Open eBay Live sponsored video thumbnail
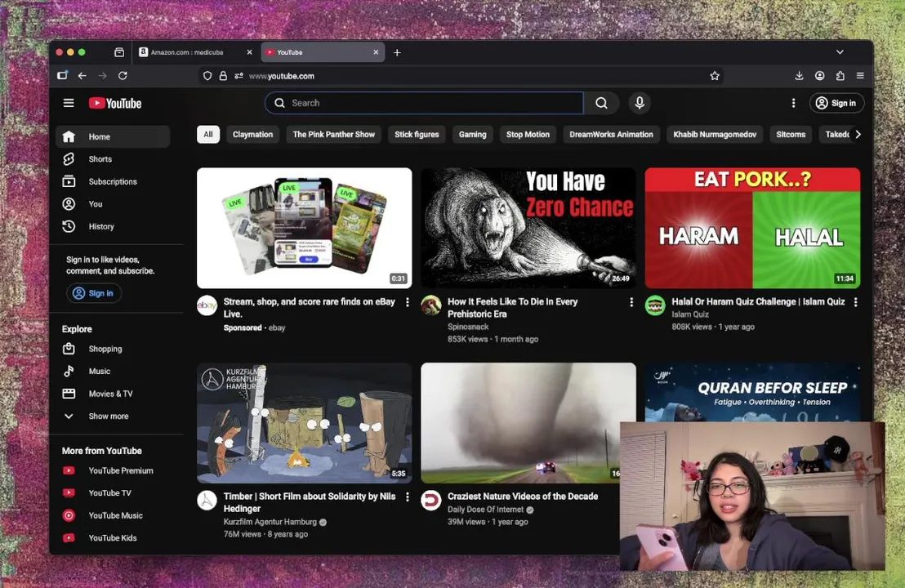Screen dimensions: 905x588 [304, 228]
